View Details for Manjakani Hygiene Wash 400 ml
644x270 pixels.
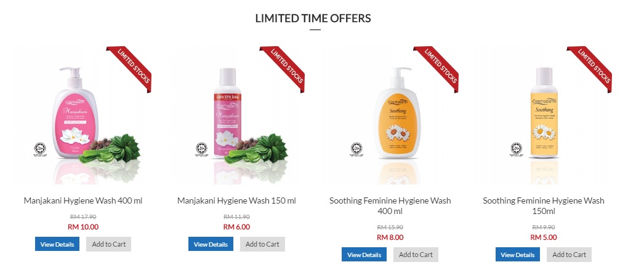[57, 244]
